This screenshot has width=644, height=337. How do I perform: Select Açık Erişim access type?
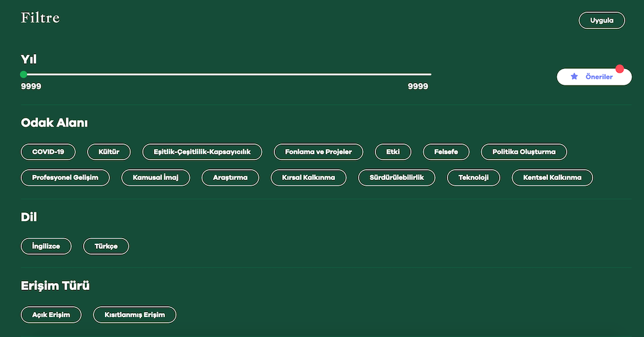(x=51, y=314)
